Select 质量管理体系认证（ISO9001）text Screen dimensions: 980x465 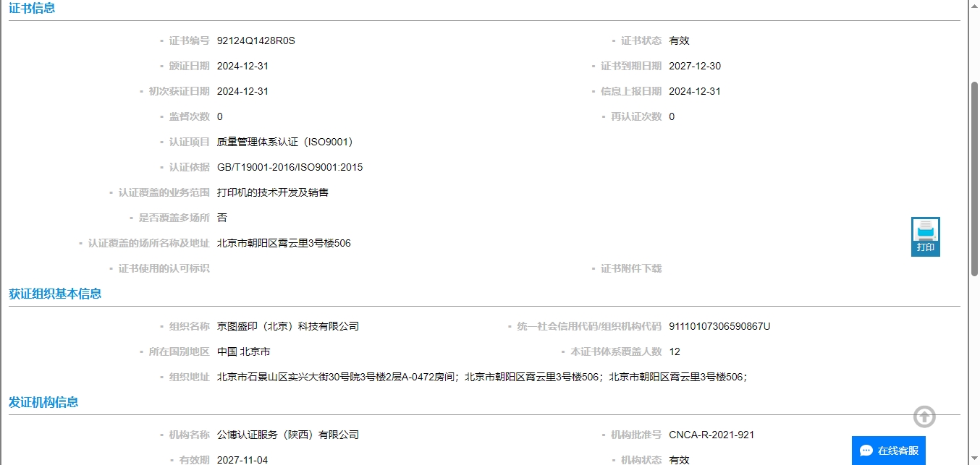click(x=285, y=142)
